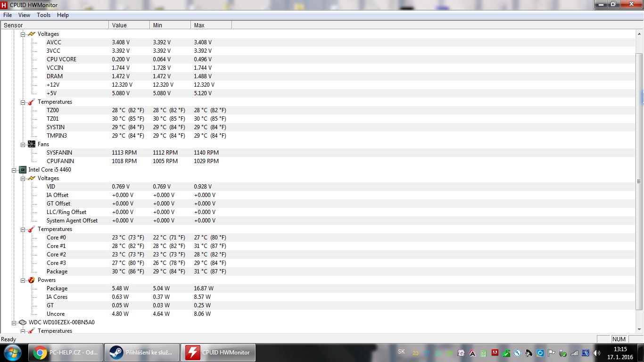Open the Windows Start menu orb

click(x=12, y=352)
